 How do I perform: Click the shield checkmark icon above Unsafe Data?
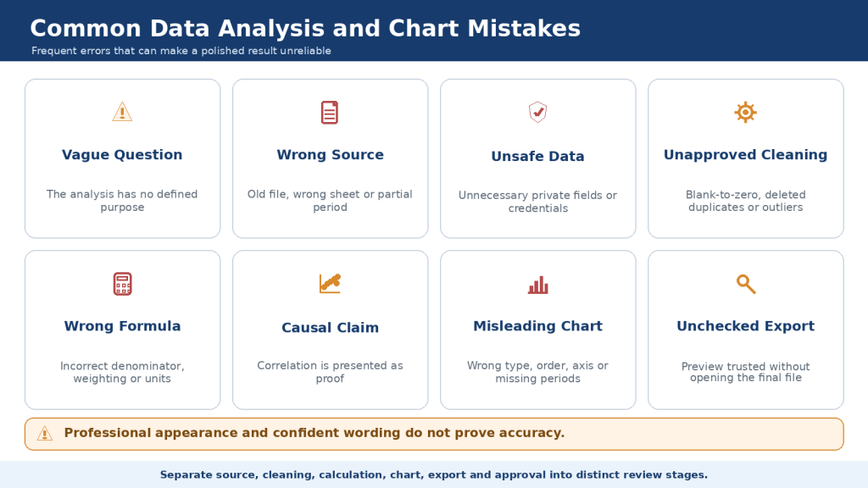point(537,113)
